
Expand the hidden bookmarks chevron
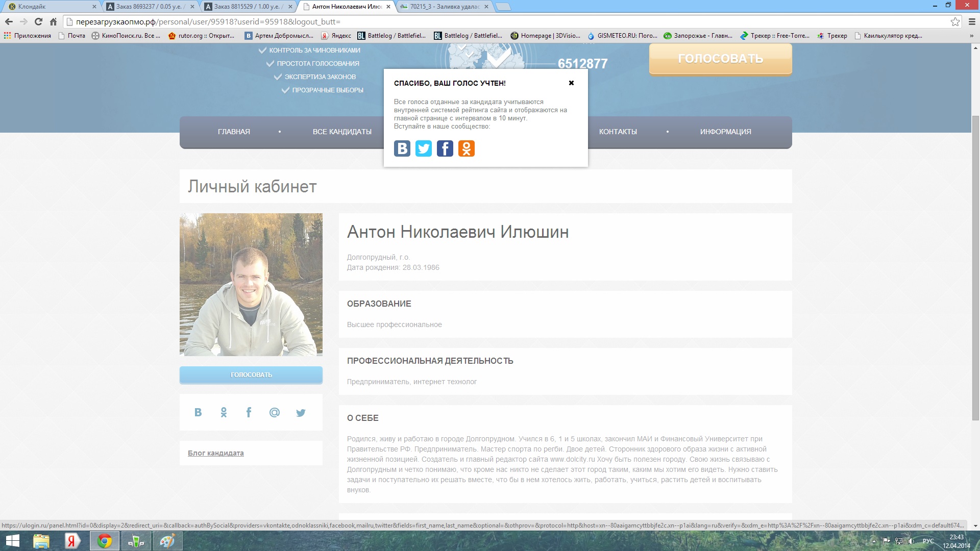pos(971,36)
